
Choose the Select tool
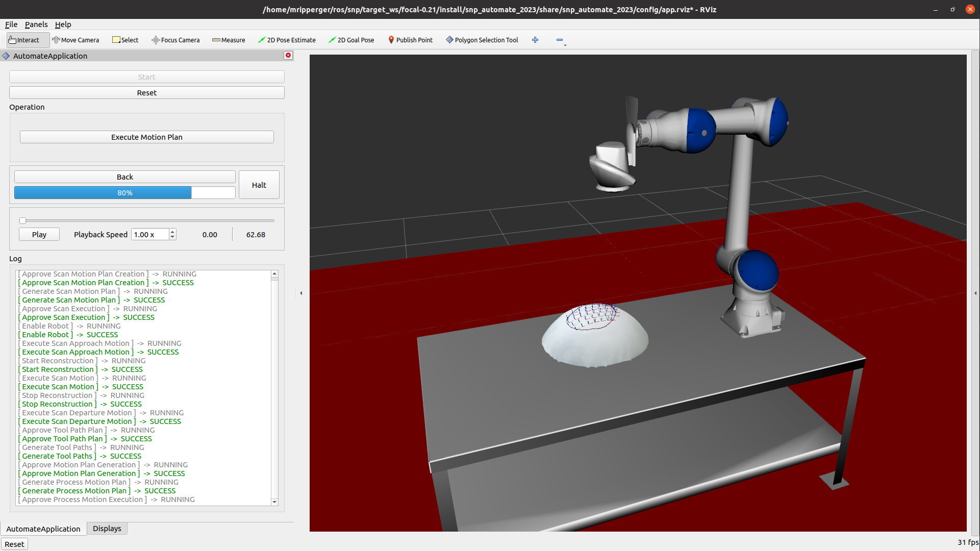125,40
